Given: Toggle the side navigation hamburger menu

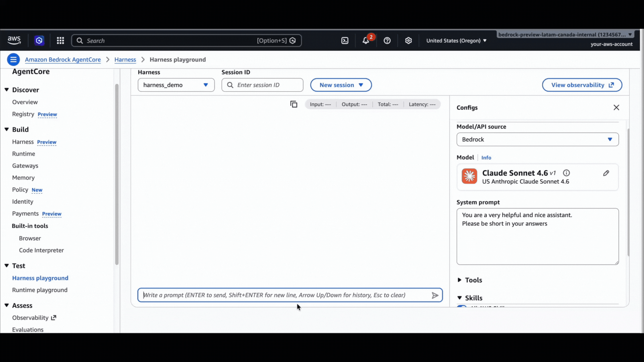Looking at the screenshot, I should [x=13, y=60].
